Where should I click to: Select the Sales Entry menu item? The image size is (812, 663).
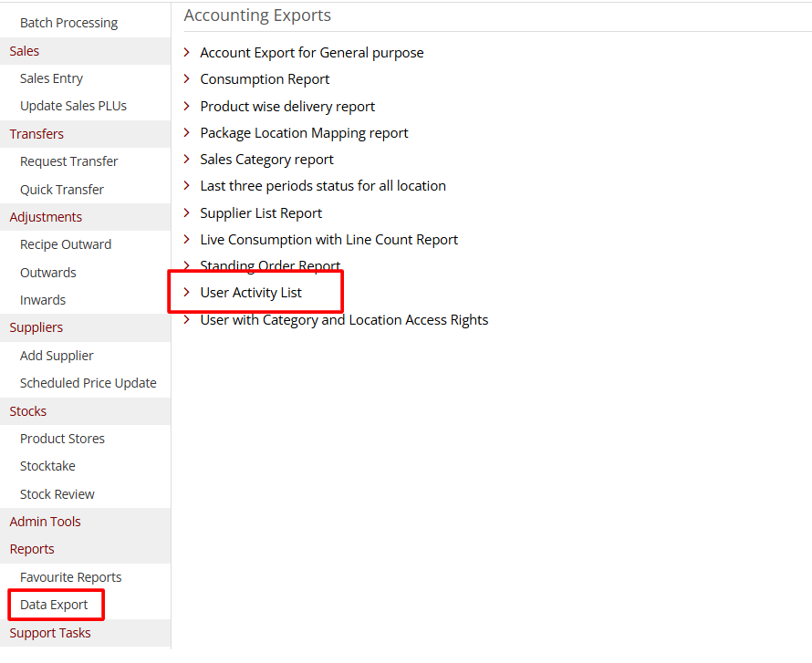pos(51,78)
